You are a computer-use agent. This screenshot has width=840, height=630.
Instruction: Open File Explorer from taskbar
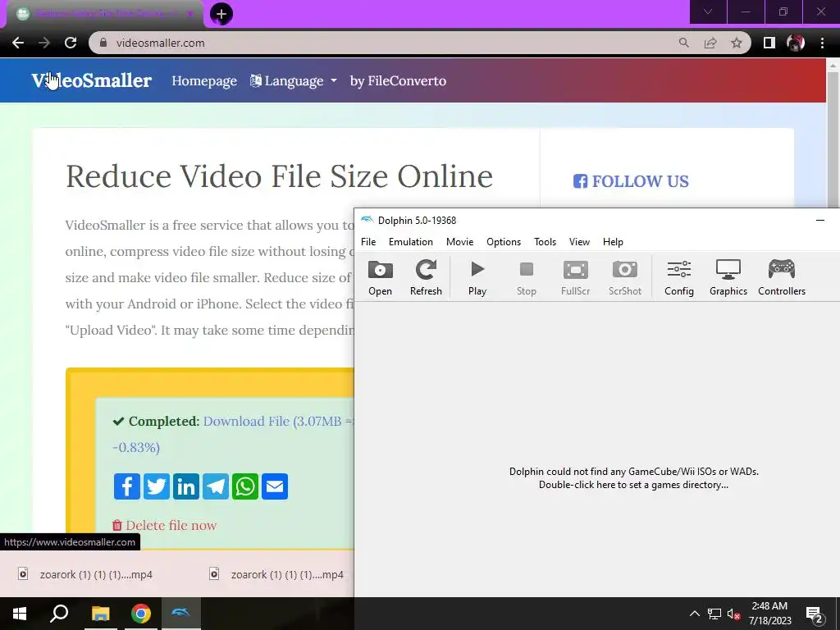pos(100,614)
